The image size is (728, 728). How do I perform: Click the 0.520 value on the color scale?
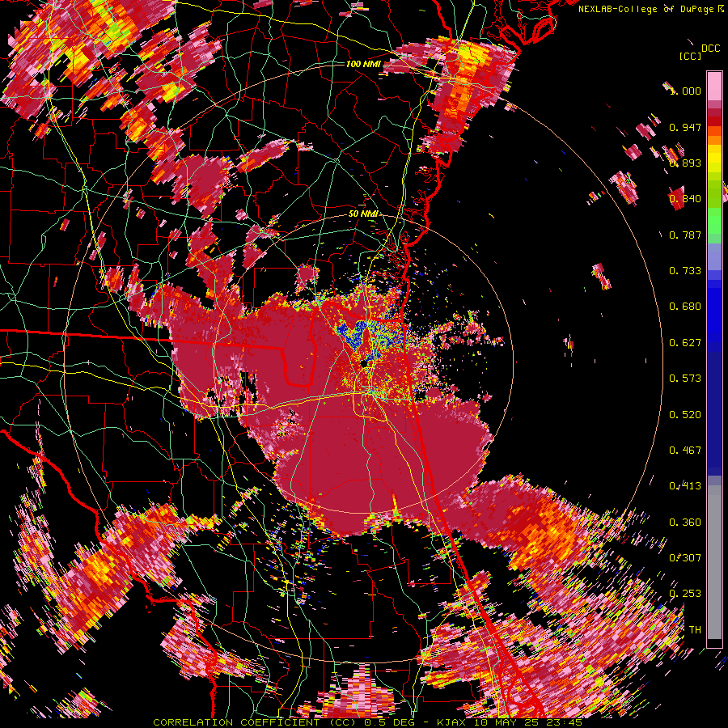coord(685,415)
